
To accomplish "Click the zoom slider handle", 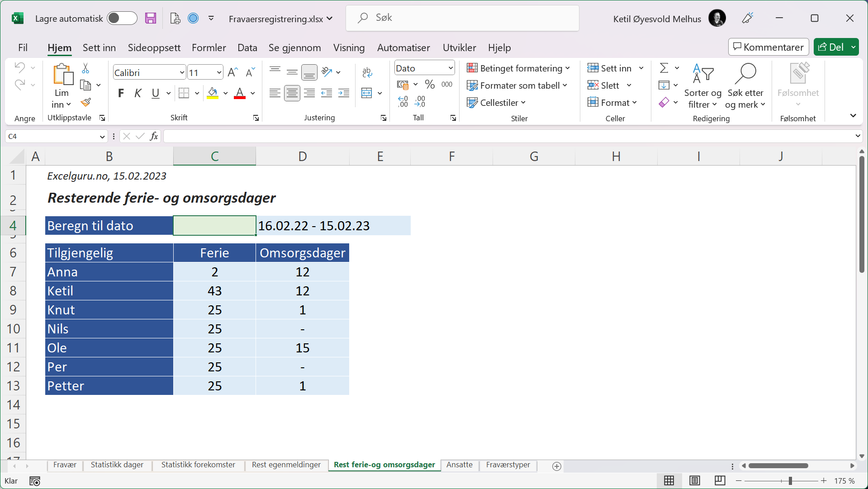I will [x=790, y=481].
